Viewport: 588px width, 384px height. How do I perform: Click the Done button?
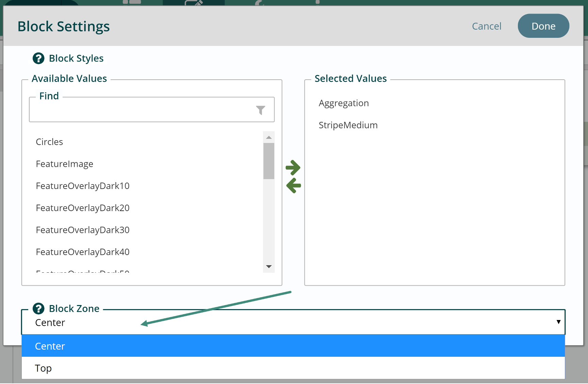[x=543, y=26]
